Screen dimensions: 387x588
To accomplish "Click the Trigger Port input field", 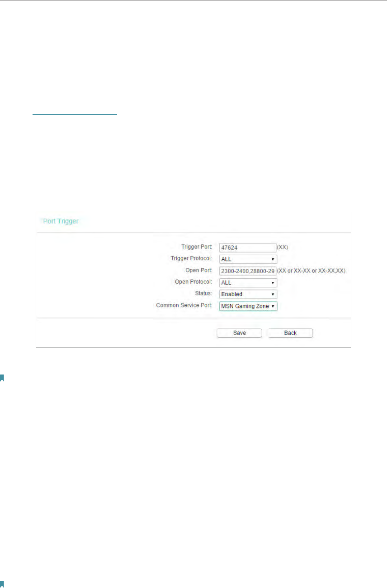I will tap(248, 247).
